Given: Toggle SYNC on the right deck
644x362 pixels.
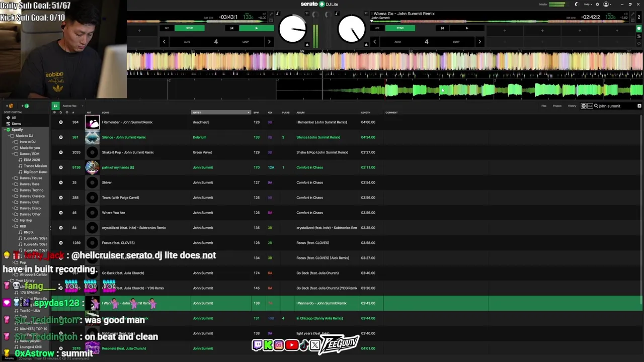Looking at the screenshot, I should (x=400, y=28).
